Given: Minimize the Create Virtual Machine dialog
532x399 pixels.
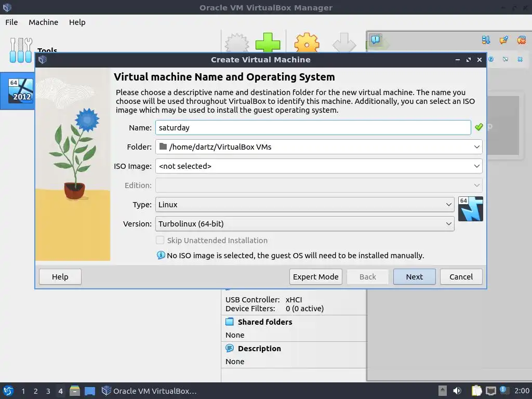Looking at the screenshot, I should (458, 60).
